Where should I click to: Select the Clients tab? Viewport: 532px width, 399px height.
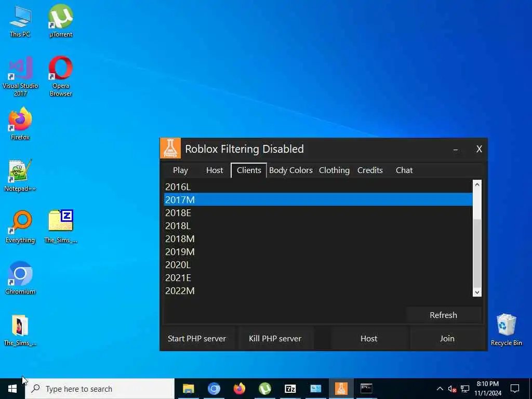click(249, 170)
